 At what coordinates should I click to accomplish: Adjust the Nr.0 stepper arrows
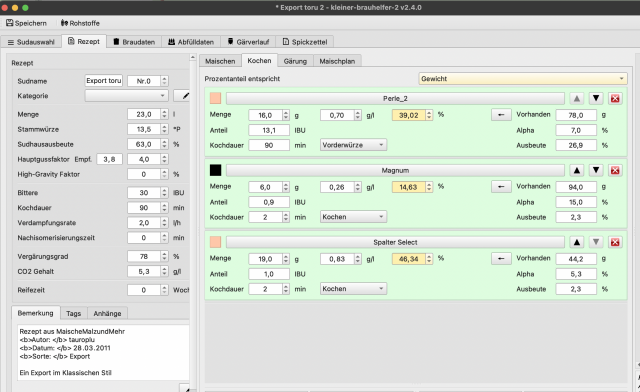(164, 81)
